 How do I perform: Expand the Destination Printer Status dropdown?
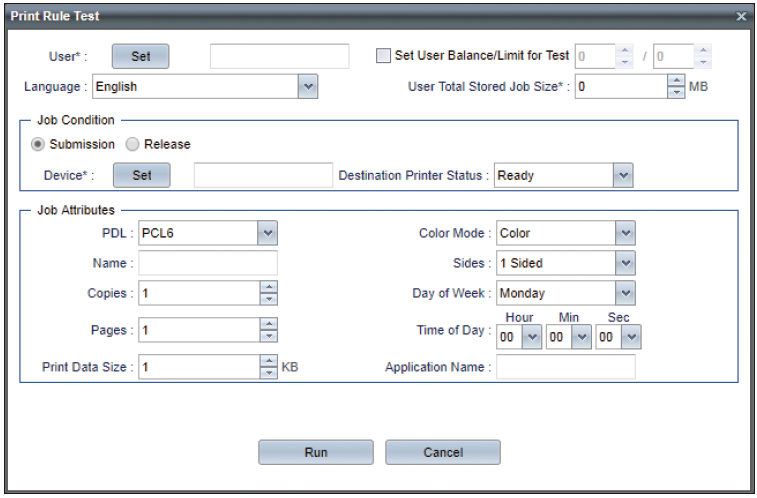coord(624,175)
